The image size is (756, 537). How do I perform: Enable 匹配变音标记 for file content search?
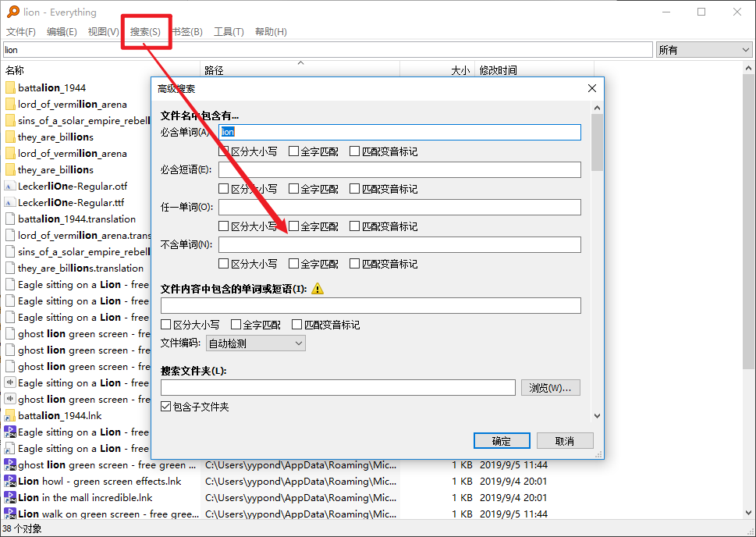pyautogui.click(x=296, y=324)
